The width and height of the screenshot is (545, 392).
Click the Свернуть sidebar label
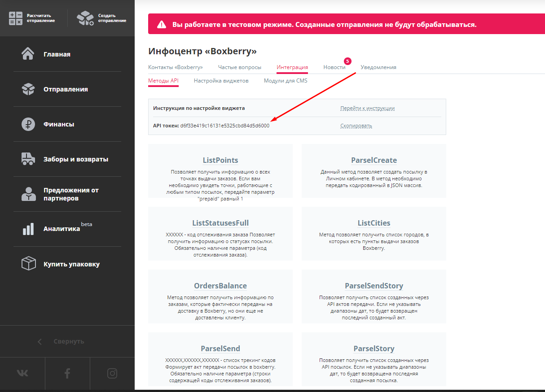click(x=69, y=341)
